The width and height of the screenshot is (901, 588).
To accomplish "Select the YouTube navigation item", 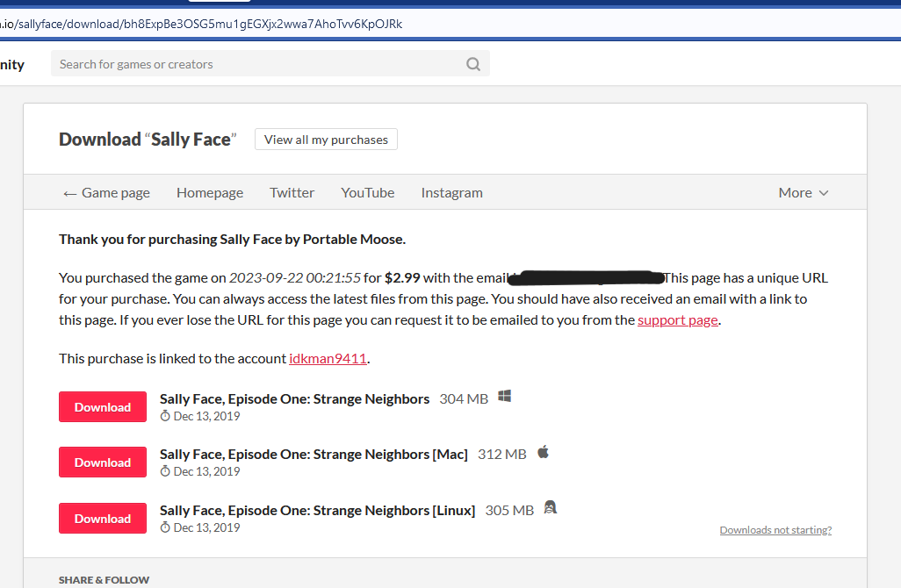I will [x=367, y=192].
